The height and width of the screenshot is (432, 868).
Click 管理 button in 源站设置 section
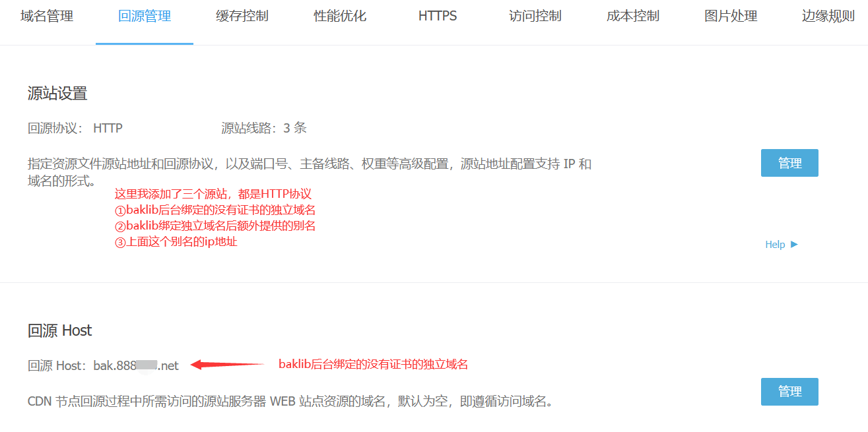coord(789,163)
